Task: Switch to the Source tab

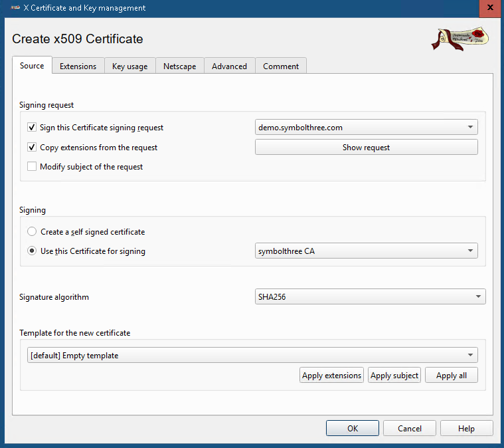Action: click(x=32, y=66)
